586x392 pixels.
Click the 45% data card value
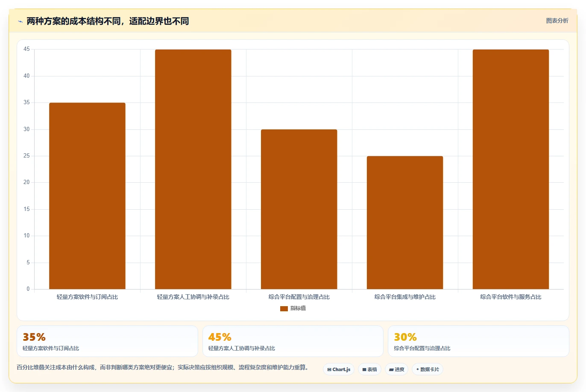point(220,337)
